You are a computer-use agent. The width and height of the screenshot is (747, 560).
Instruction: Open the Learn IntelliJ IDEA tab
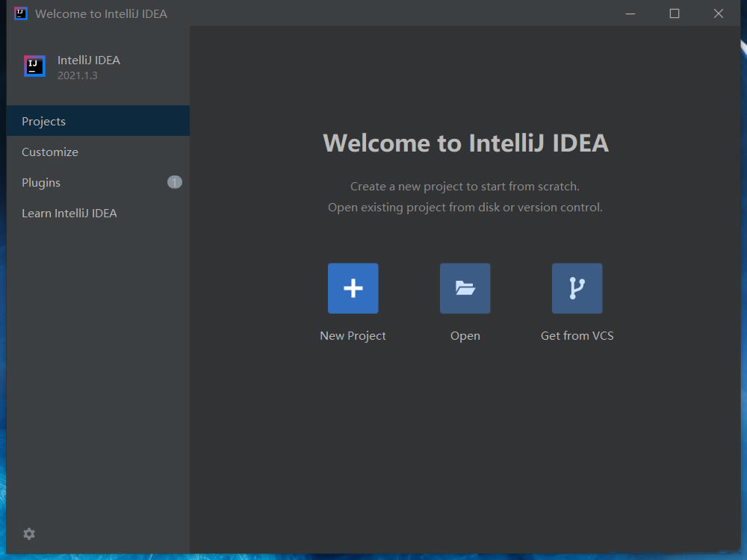98,213
